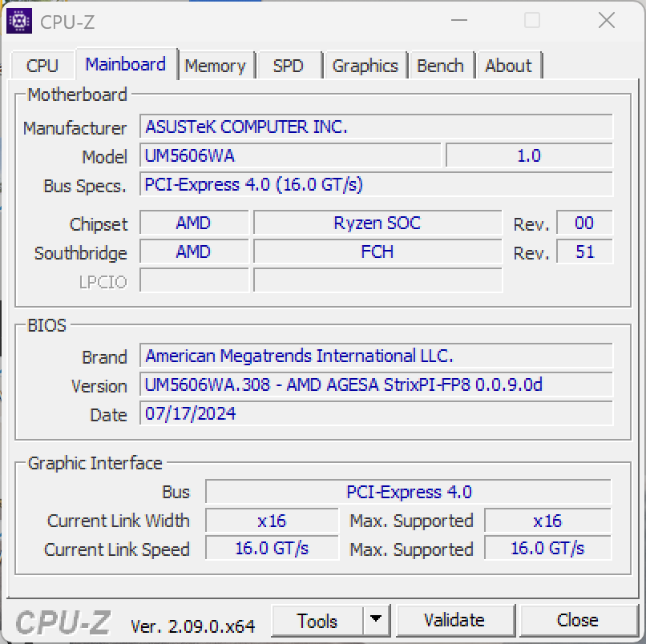Open the About tab
646x644 pixels.
coord(508,66)
